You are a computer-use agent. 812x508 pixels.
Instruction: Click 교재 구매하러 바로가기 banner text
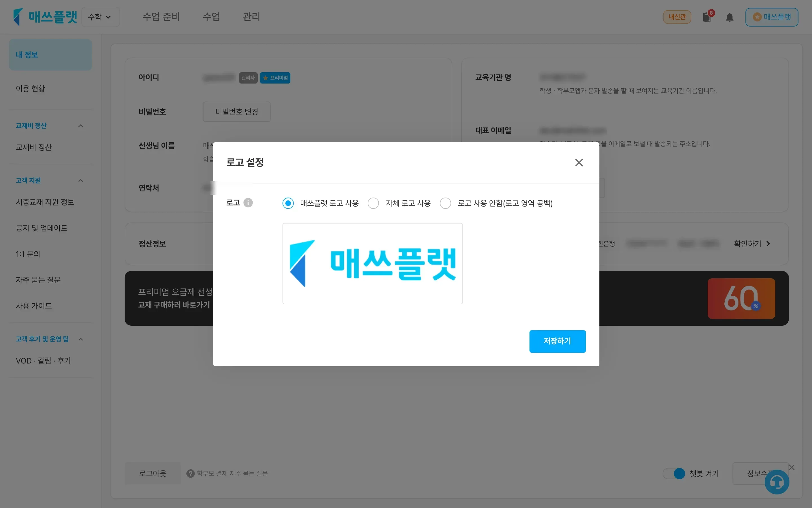[174, 305]
